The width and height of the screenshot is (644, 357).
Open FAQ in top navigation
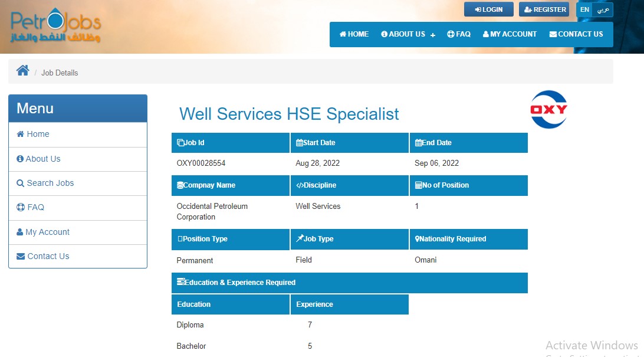pos(459,34)
